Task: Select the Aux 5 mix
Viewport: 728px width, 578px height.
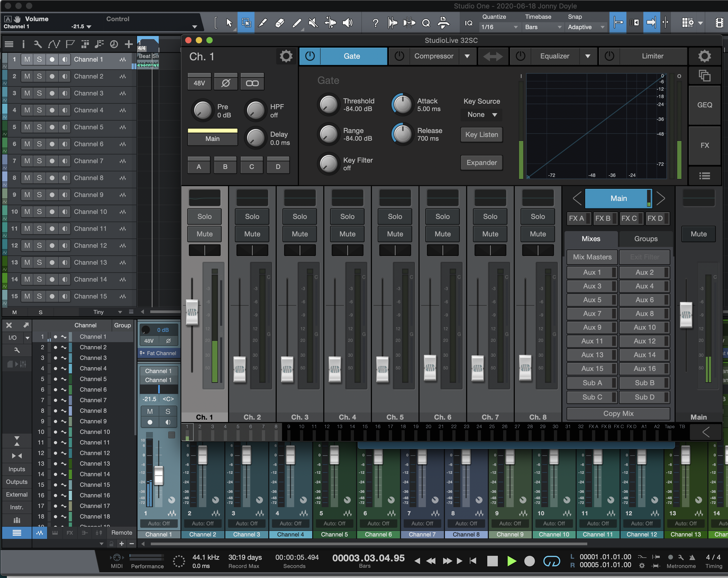Action: [x=592, y=300]
